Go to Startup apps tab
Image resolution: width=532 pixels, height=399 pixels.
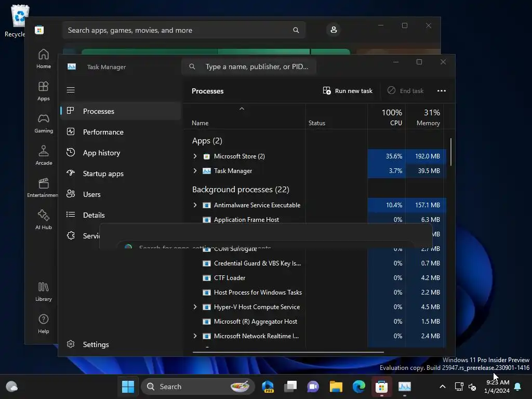pyautogui.click(x=121, y=174)
